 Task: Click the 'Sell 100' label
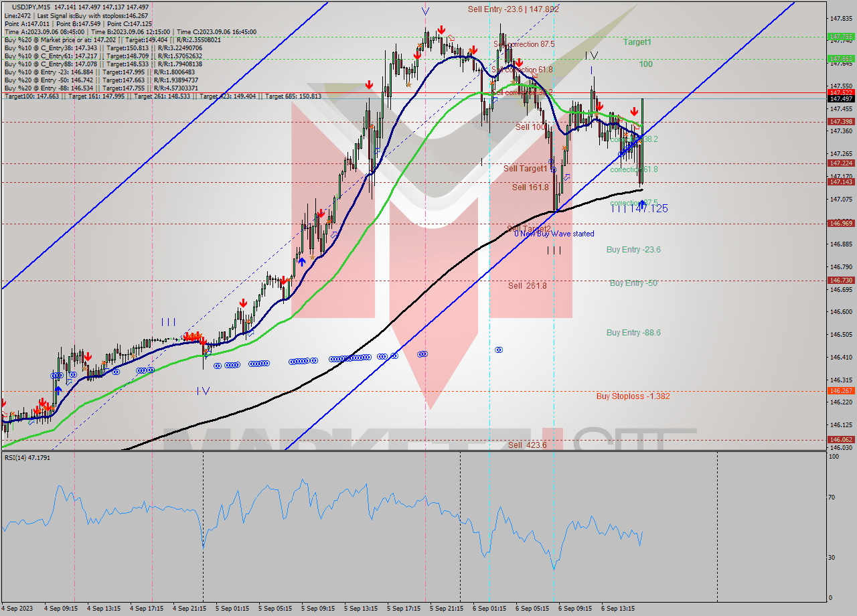pos(530,127)
